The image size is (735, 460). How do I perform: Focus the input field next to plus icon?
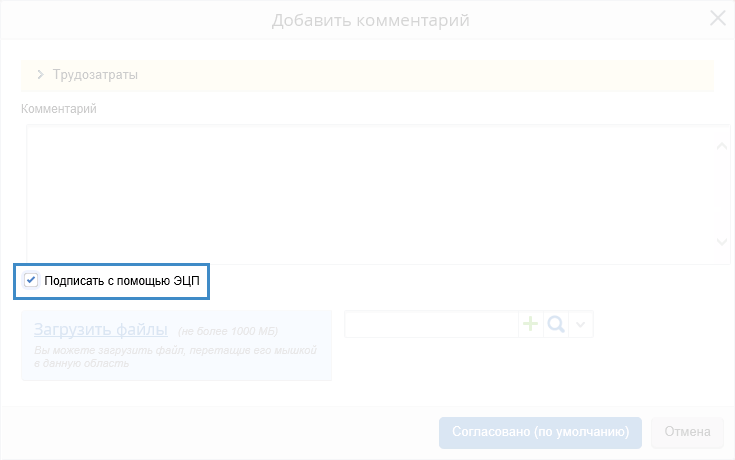(431, 324)
